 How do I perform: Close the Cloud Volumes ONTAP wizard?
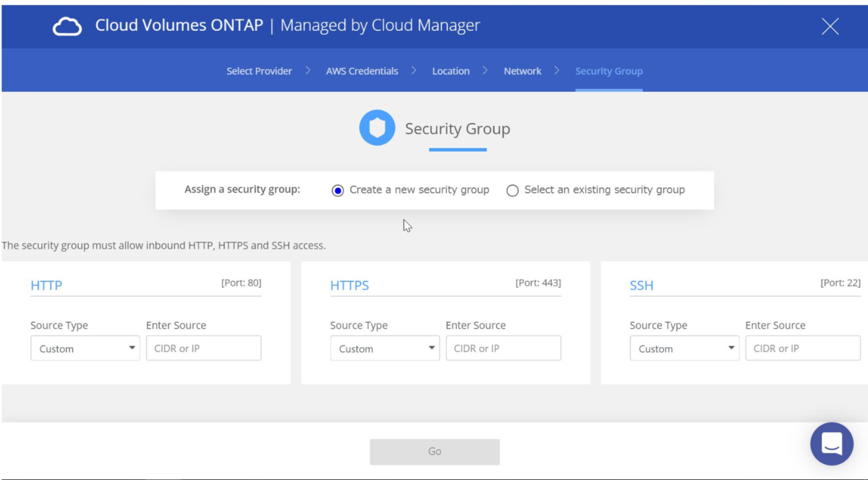tap(830, 26)
